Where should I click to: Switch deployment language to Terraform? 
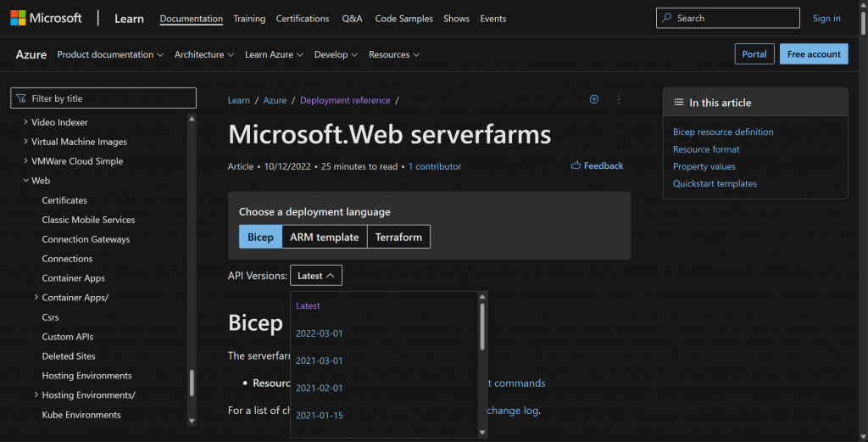[x=398, y=237]
